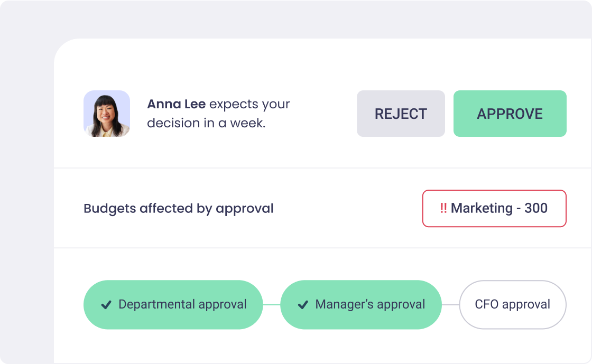
Task: Open the Marketing - 300 budget badge
Action: coord(494,208)
